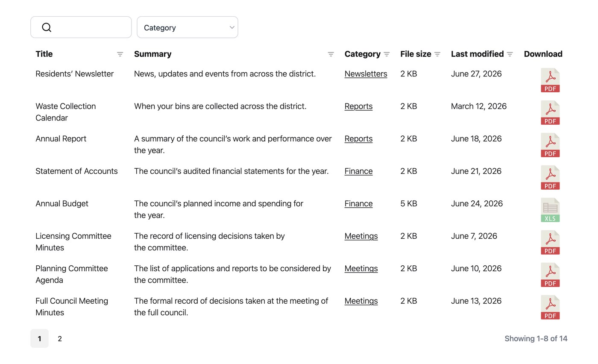The width and height of the screenshot is (598, 364).
Task: Open the Summary column filter icon
Action: (331, 54)
